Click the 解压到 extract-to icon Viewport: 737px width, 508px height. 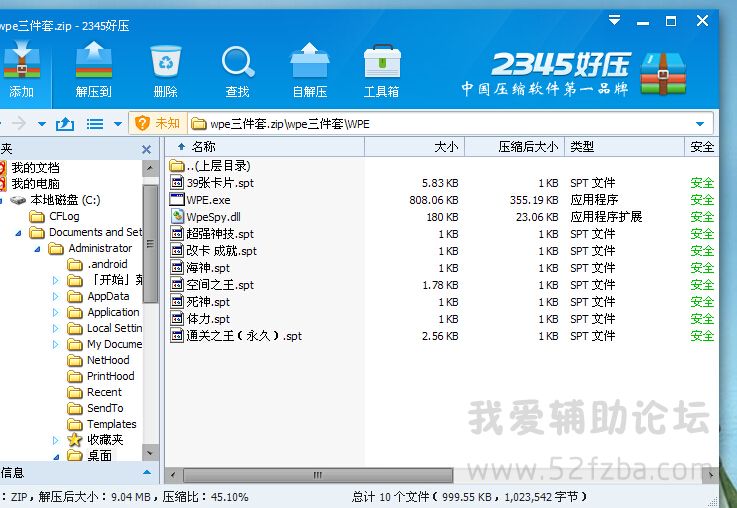[94, 59]
